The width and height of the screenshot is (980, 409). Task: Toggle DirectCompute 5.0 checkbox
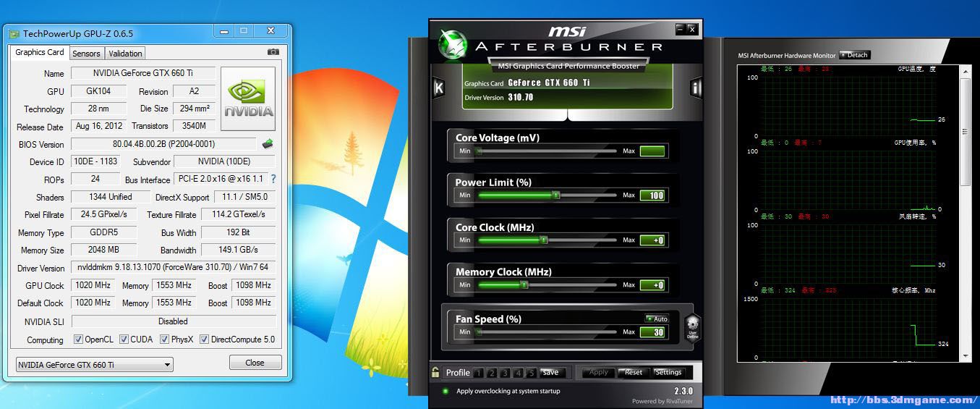click(204, 340)
